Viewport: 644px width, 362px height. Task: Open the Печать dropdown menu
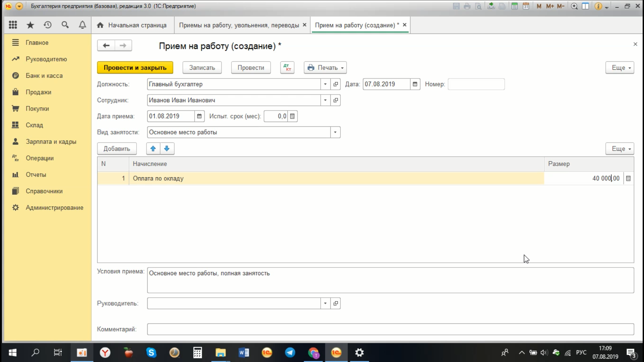coord(325,68)
